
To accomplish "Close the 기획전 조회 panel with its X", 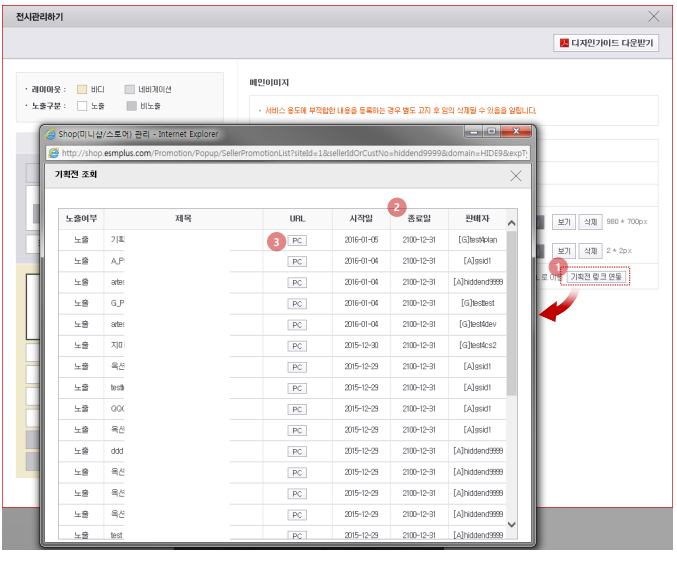I will click(x=516, y=176).
